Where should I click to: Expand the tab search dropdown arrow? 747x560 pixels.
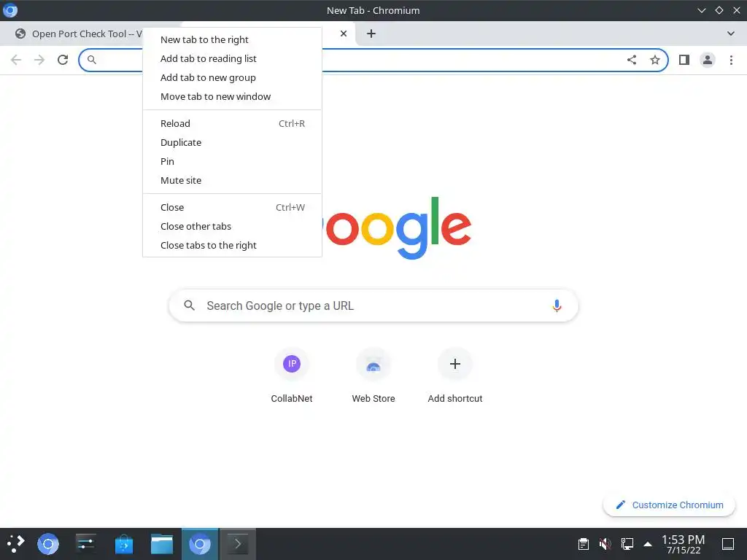[731, 34]
